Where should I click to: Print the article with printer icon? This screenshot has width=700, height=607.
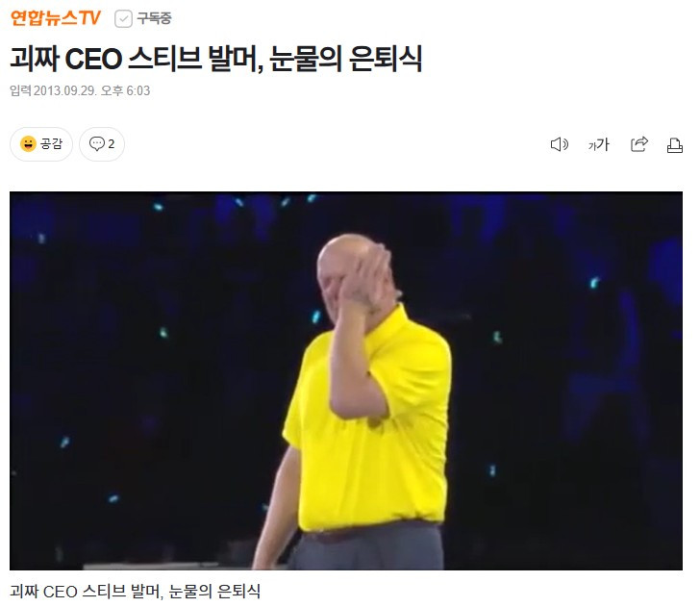click(x=675, y=145)
